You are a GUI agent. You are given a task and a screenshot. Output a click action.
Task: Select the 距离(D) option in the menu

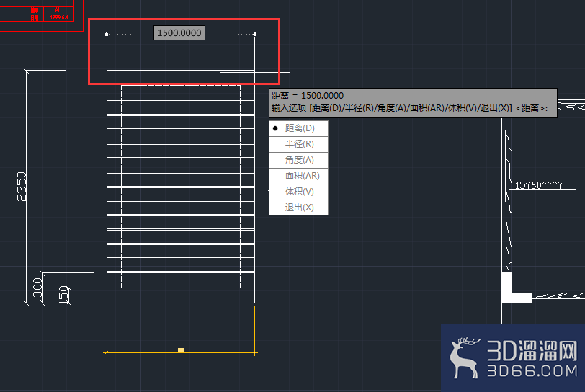(x=298, y=128)
